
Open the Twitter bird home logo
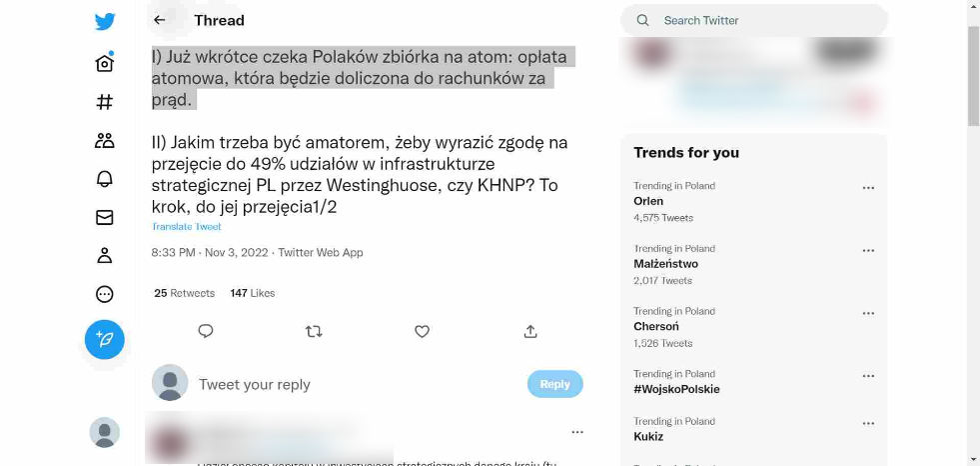(104, 21)
